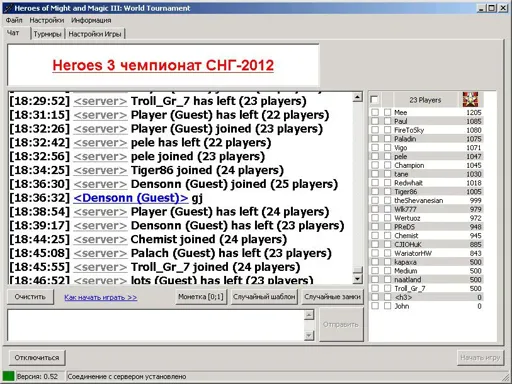Select player Medium in the list
512x384 pixels.
[x=406, y=271]
